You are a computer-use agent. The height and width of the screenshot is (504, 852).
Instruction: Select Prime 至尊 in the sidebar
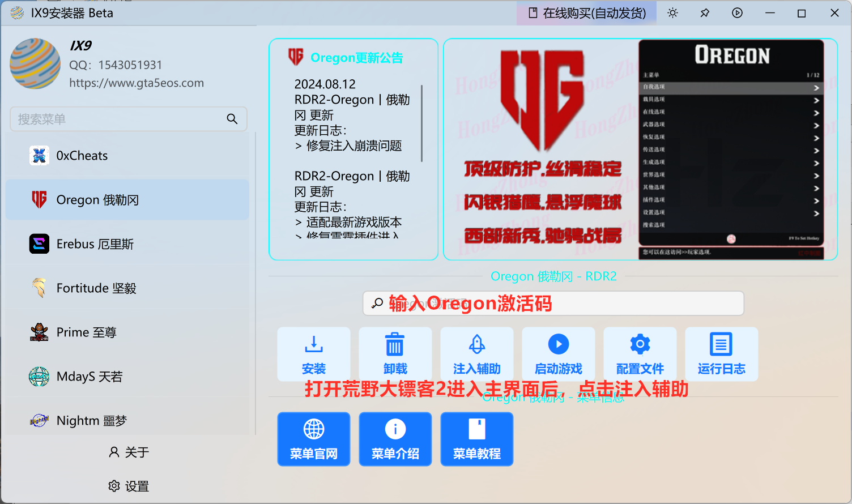pos(127,332)
